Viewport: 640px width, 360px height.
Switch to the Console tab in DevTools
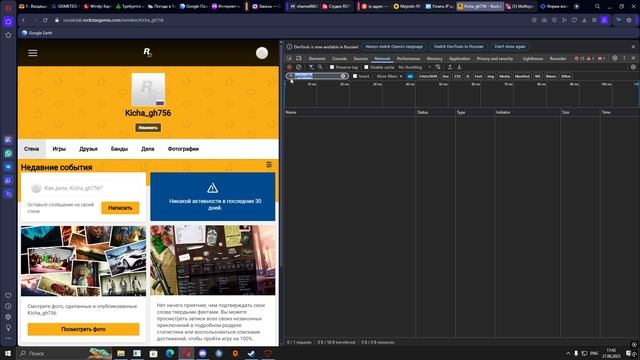(339, 59)
